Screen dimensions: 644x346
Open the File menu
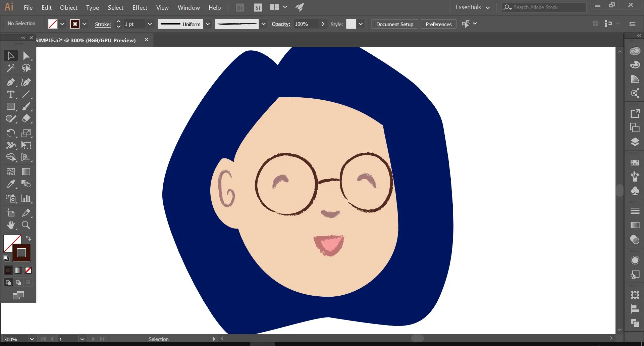[28, 7]
